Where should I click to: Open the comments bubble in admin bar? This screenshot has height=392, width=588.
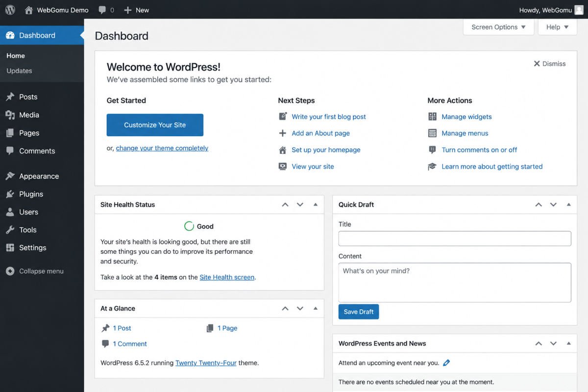pos(102,10)
